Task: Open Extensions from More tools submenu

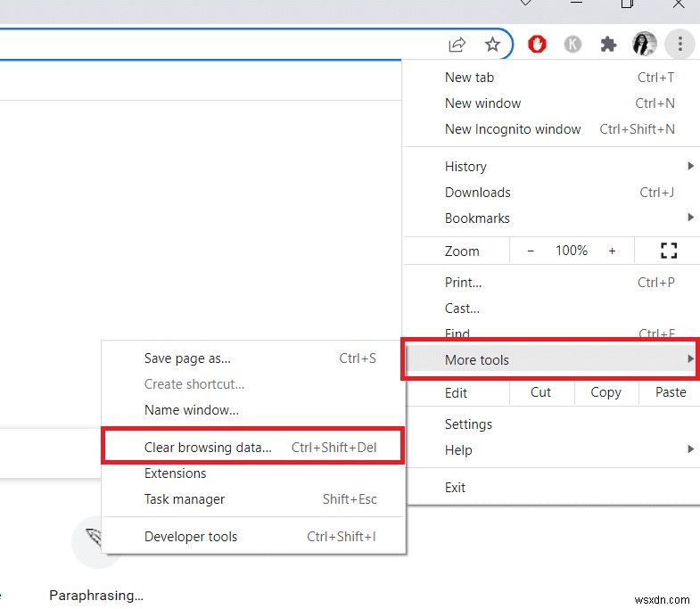Action: pyautogui.click(x=253, y=473)
